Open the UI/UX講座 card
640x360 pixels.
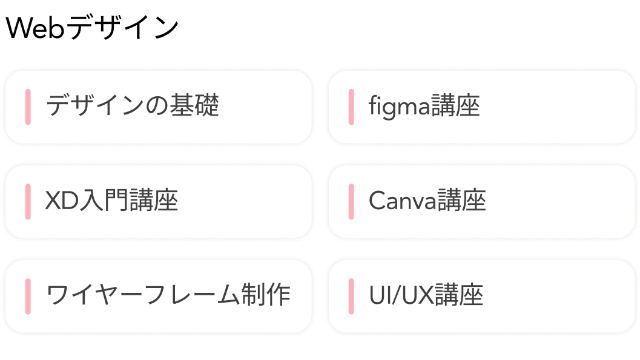(x=482, y=296)
